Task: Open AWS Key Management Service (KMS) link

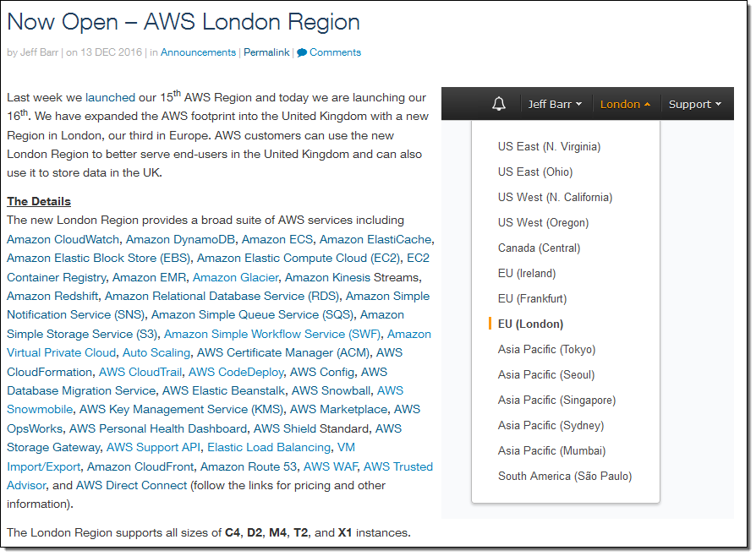Action: (181, 410)
